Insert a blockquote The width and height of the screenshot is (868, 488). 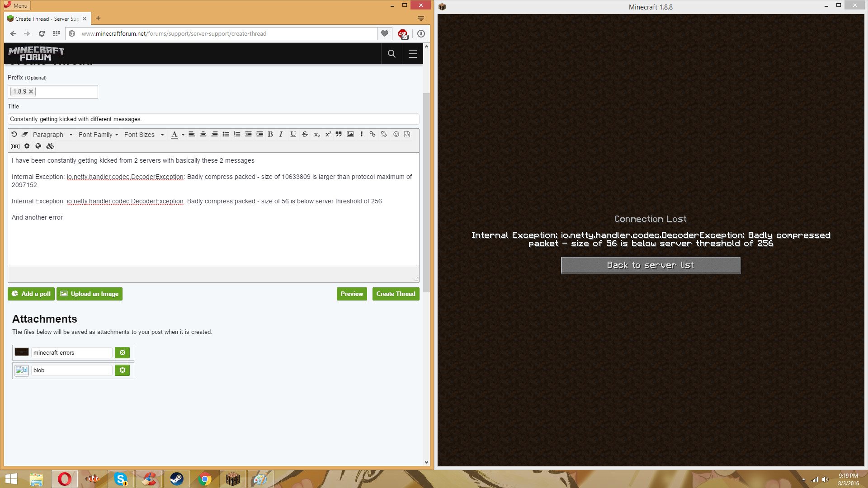(x=339, y=134)
